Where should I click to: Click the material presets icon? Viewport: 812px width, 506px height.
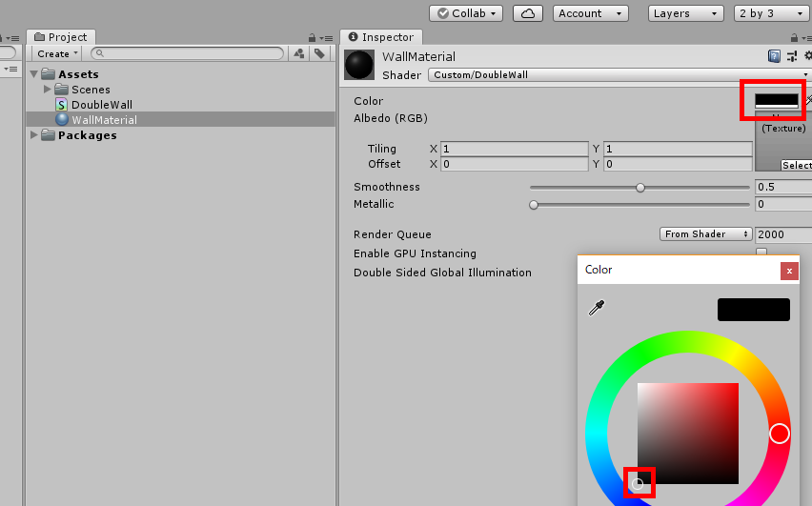[792, 56]
